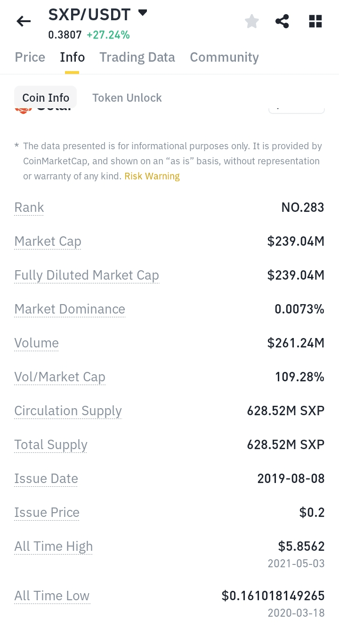Image resolution: width=339 pixels, height=644 pixels.
Task: Select the Coin Info sub-tab
Action: 46,98
